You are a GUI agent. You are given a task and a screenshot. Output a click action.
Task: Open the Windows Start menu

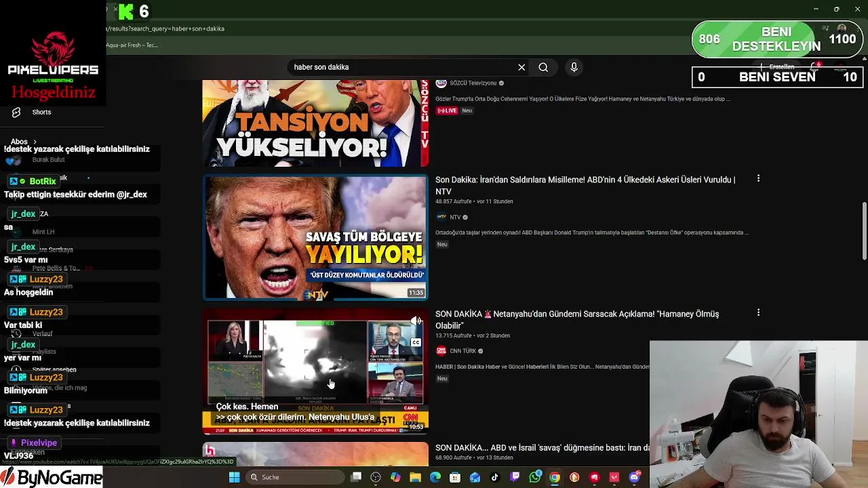pyautogui.click(x=234, y=477)
